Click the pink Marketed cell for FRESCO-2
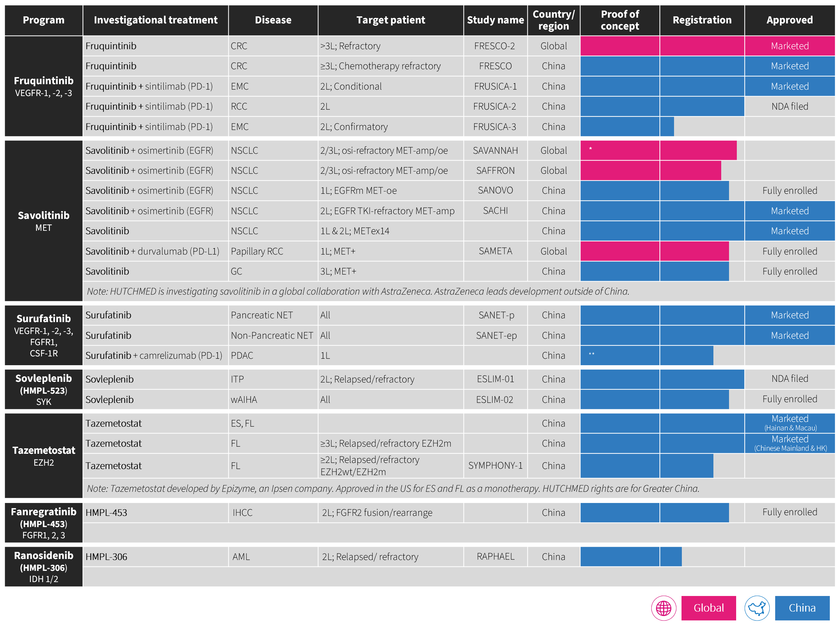Viewport: 840px width, 634px height. point(789,46)
